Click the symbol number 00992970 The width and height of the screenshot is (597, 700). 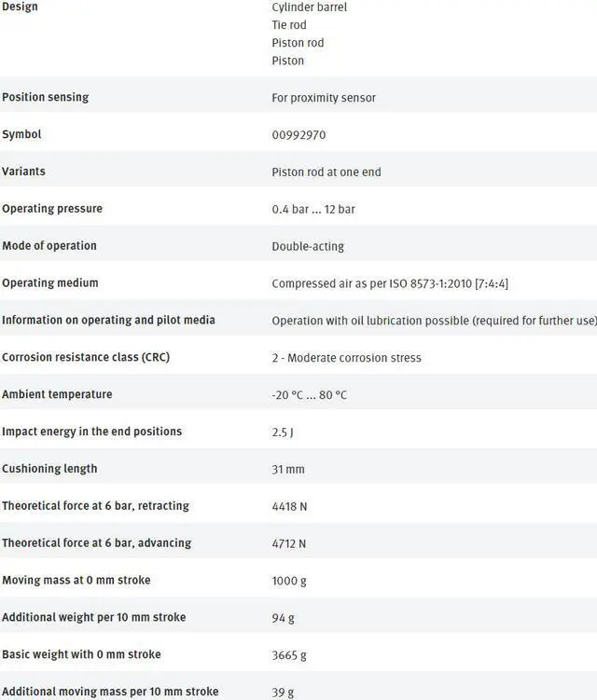pyautogui.click(x=298, y=134)
